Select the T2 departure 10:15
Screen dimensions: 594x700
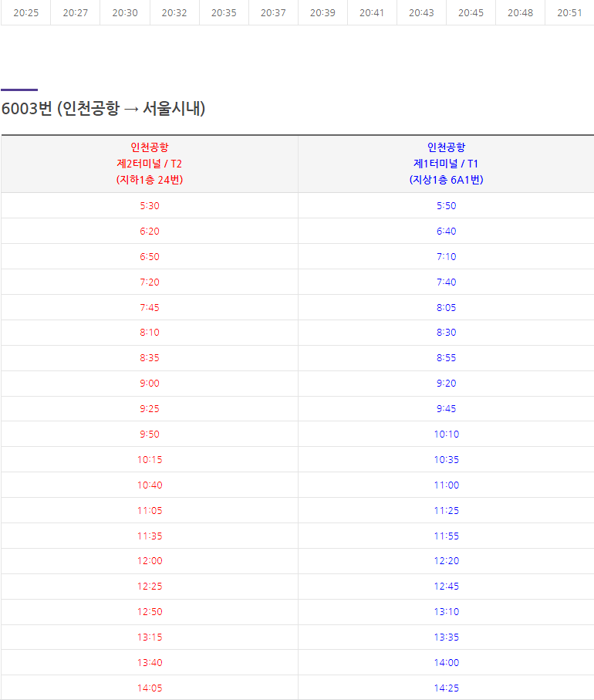point(150,459)
